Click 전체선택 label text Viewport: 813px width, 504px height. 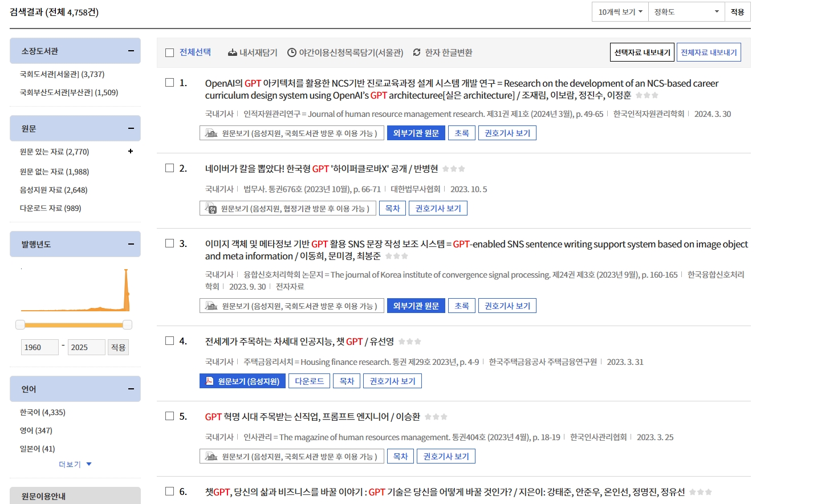(195, 52)
